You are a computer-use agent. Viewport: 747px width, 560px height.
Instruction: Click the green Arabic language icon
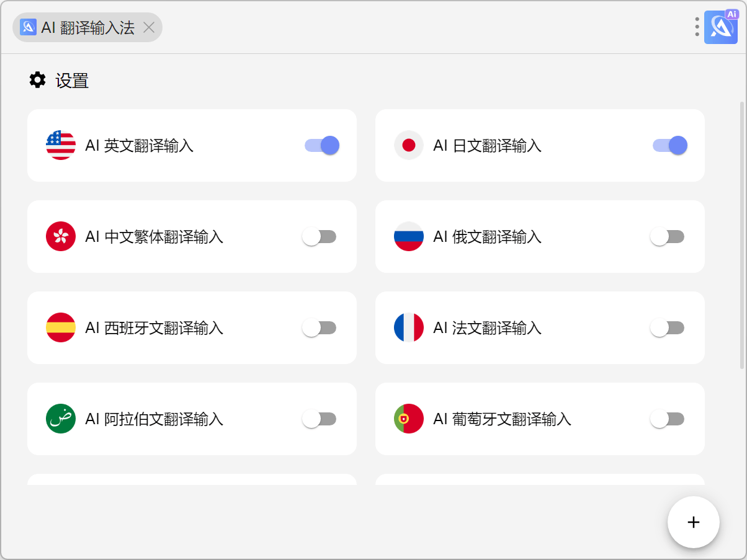61,419
